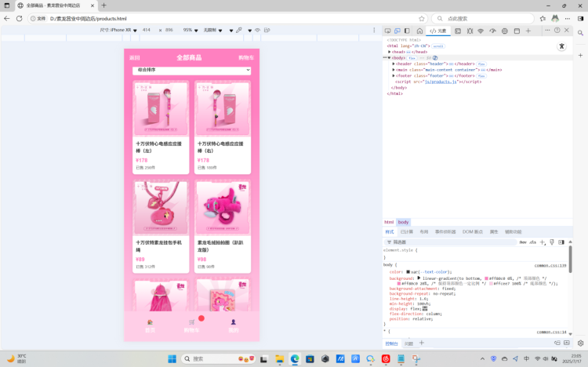This screenshot has width=588, height=367.
Task: Add Edge sidebar app with plus icon
Action: 580,55
